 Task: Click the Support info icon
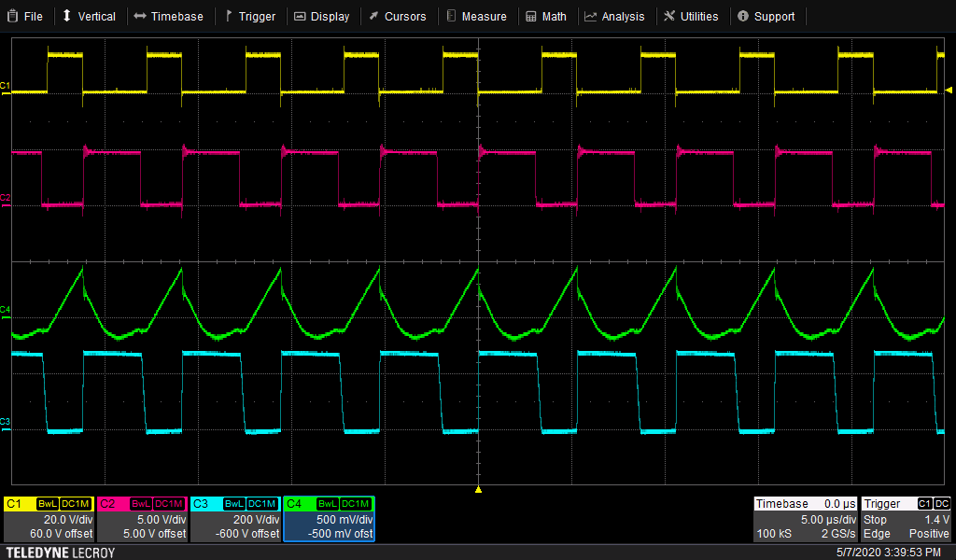[x=743, y=16]
